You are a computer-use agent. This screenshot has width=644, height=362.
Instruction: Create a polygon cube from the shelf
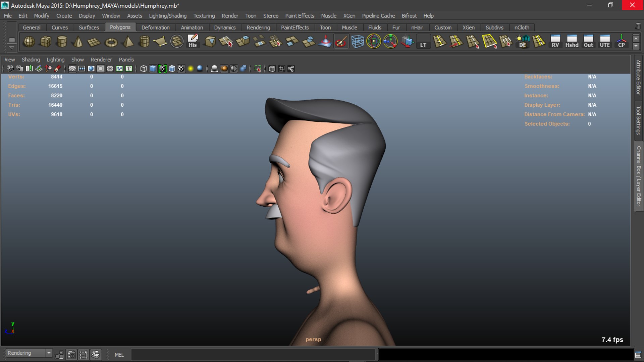46,42
